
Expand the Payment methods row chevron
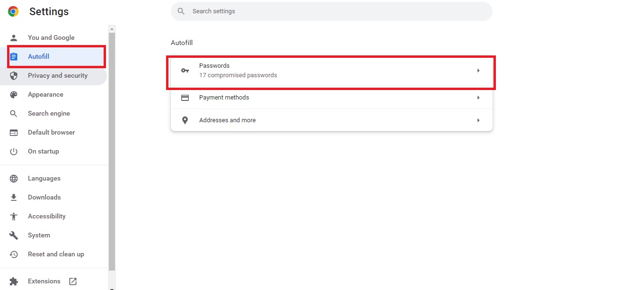478,98
